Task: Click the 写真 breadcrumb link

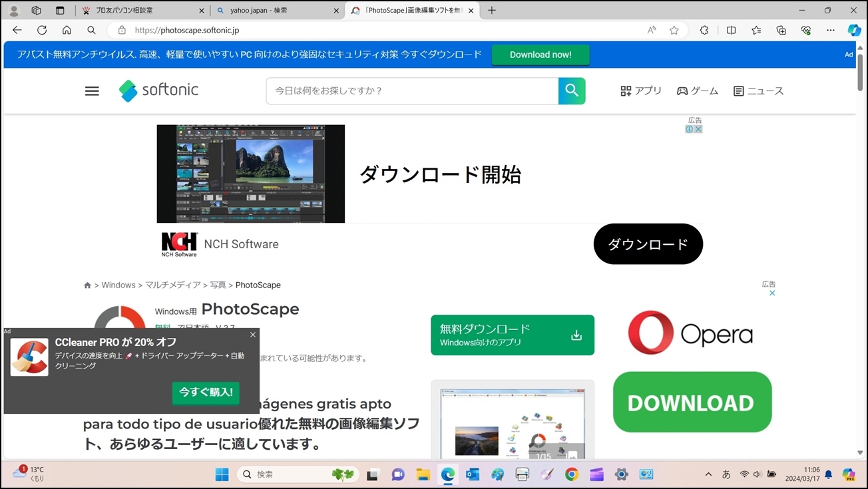Action: tap(218, 285)
